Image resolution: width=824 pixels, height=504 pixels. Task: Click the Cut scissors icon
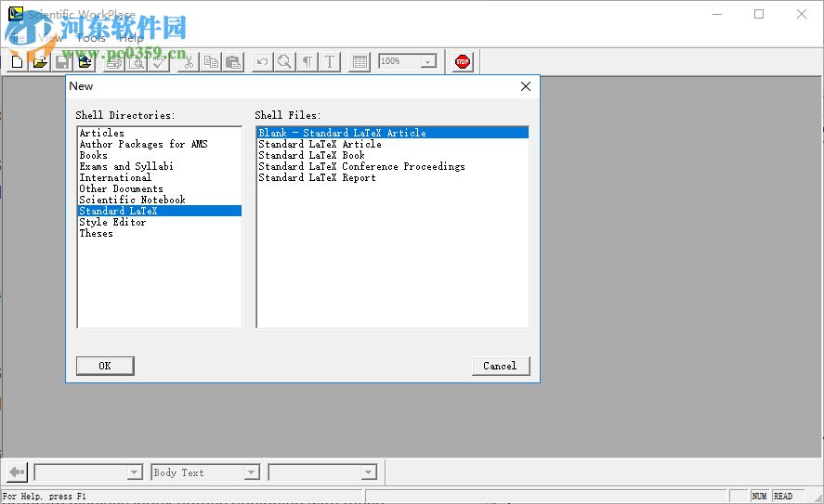tap(189, 62)
